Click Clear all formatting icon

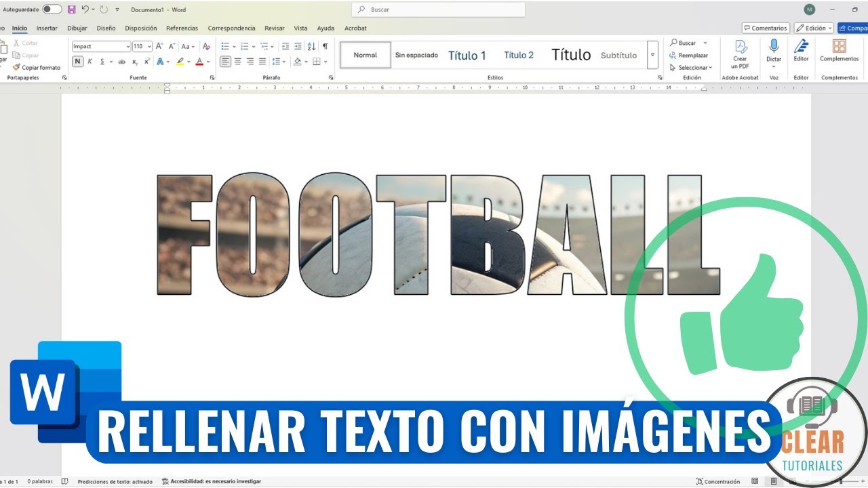(x=206, y=46)
